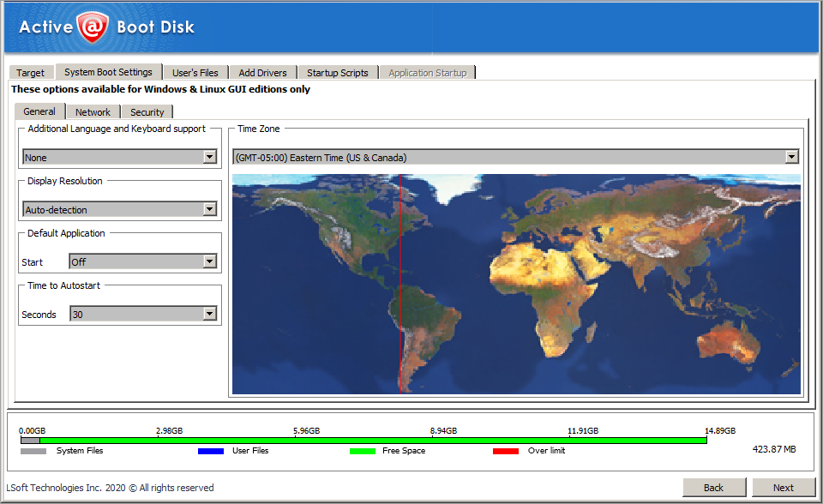This screenshot has width=823, height=504.
Task: Switch to the Security tab
Action: tap(147, 111)
